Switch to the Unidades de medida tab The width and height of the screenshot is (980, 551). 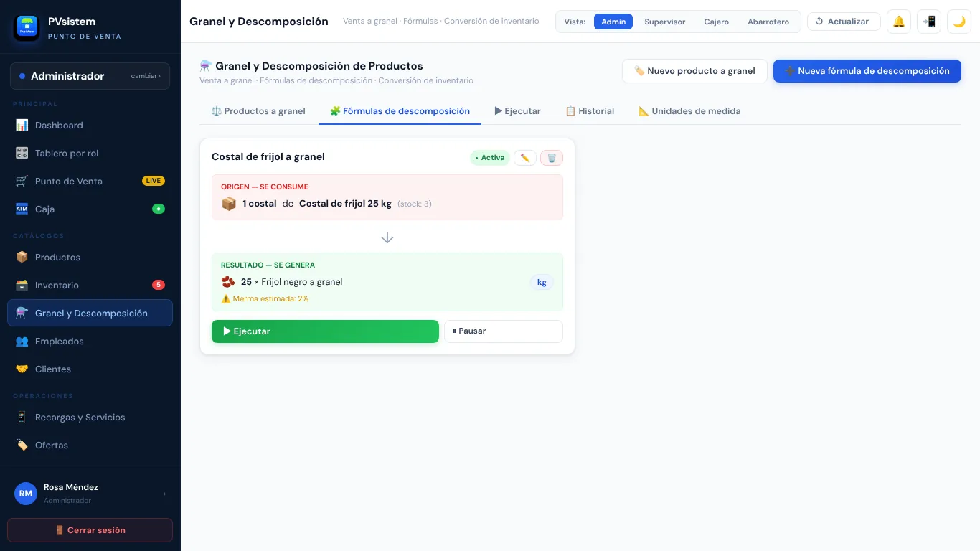click(x=689, y=111)
